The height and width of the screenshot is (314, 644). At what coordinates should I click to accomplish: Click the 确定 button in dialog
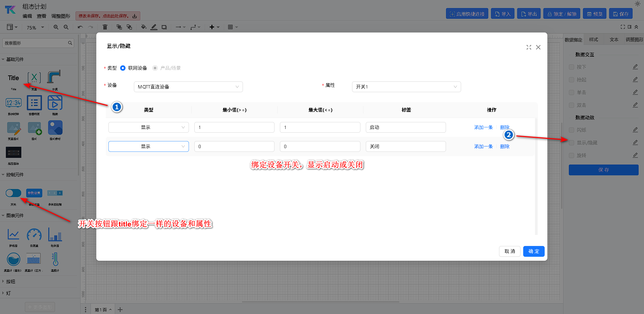click(534, 251)
